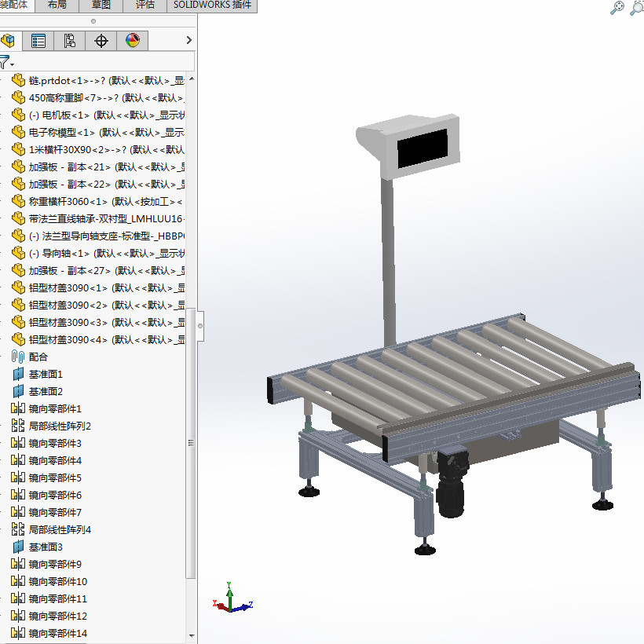Click the panel collapse handle on splitter
The height and width of the screenshot is (644, 644).
coord(200,326)
